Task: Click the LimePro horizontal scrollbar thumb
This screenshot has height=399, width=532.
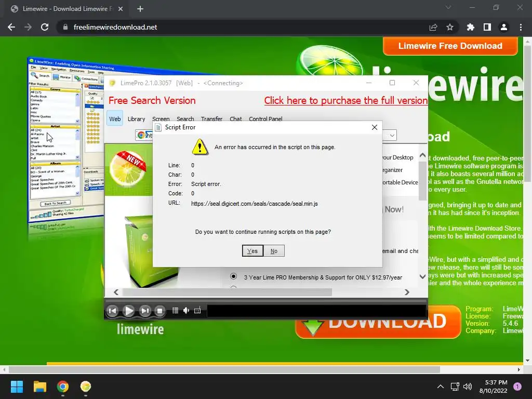Action: [x=227, y=292]
